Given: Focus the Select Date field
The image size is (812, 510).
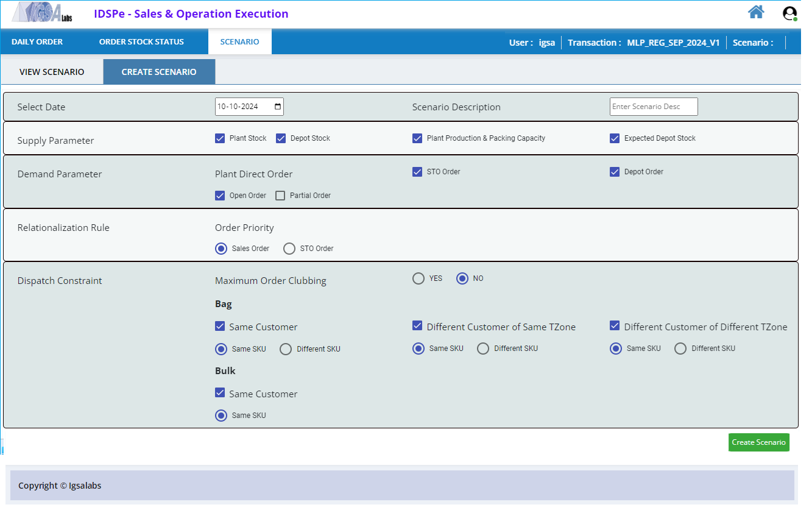Looking at the screenshot, I should [249, 107].
